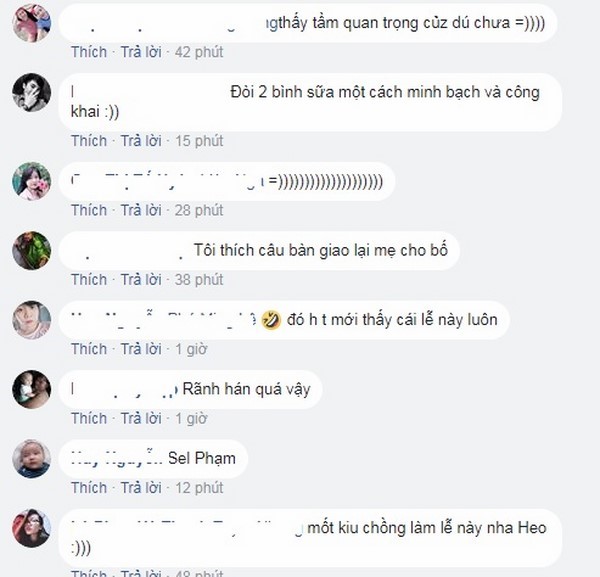Open profile picture beside 28 phút comment
Viewport: 600px width, 577px height.
click(x=31, y=181)
